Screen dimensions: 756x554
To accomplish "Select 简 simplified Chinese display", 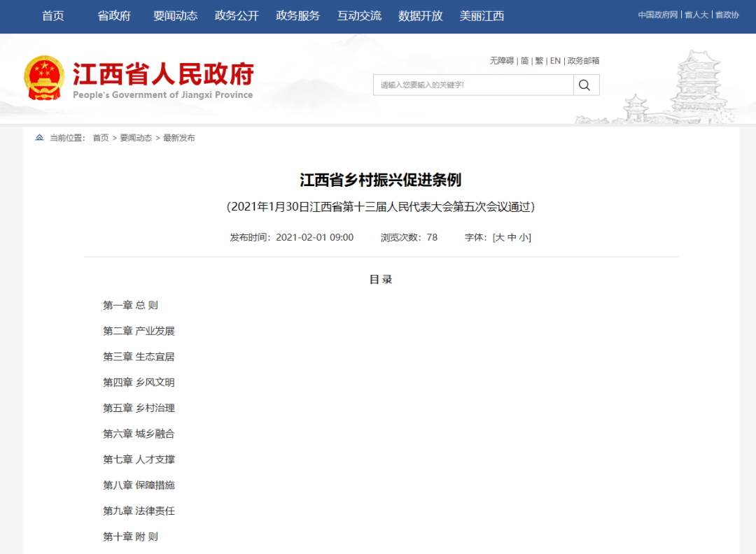I will coord(524,61).
